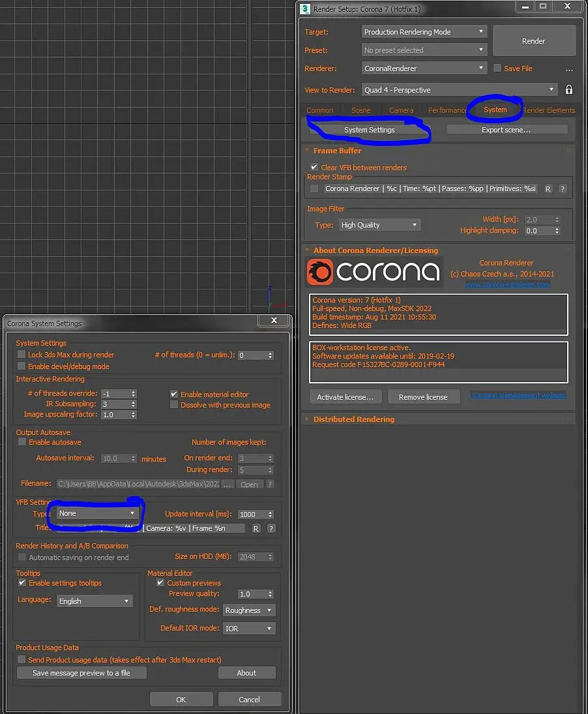This screenshot has width=588, height=714.
Task: Open Licensing management website link
Action: pos(518,395)
